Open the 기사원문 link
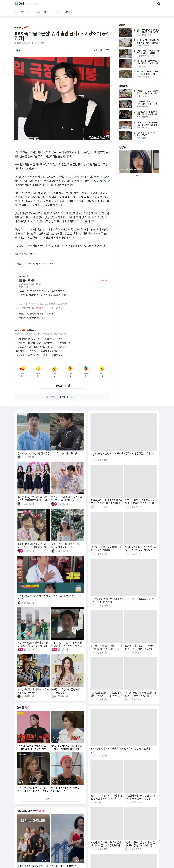Image resolution: width=174 pixels, height=868 pixels. (41, 43)
